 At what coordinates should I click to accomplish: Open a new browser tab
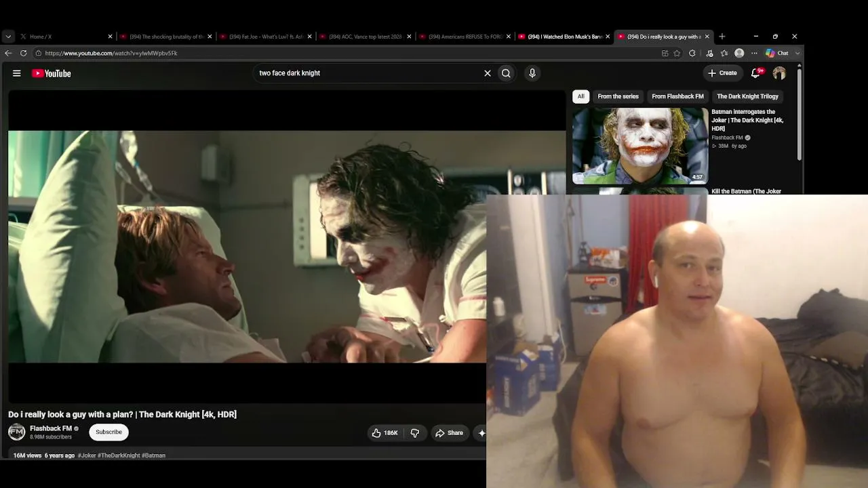click(x=722, y=37)
